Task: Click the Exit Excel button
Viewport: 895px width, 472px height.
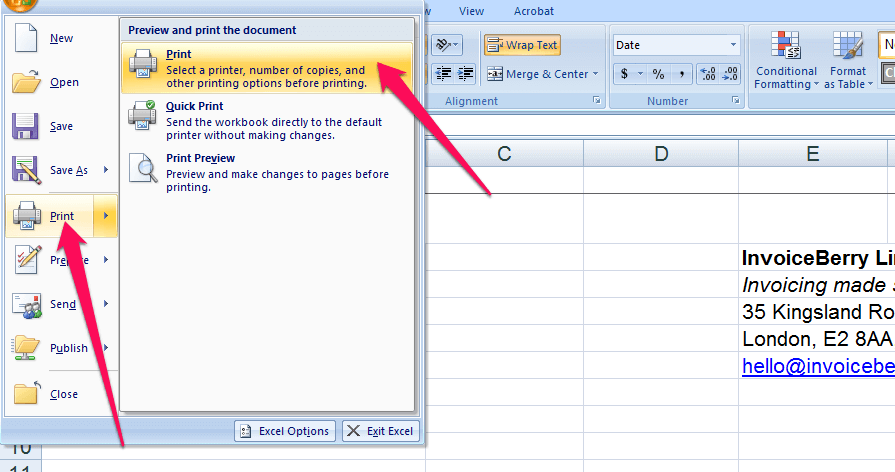Action: pos(381,431)
